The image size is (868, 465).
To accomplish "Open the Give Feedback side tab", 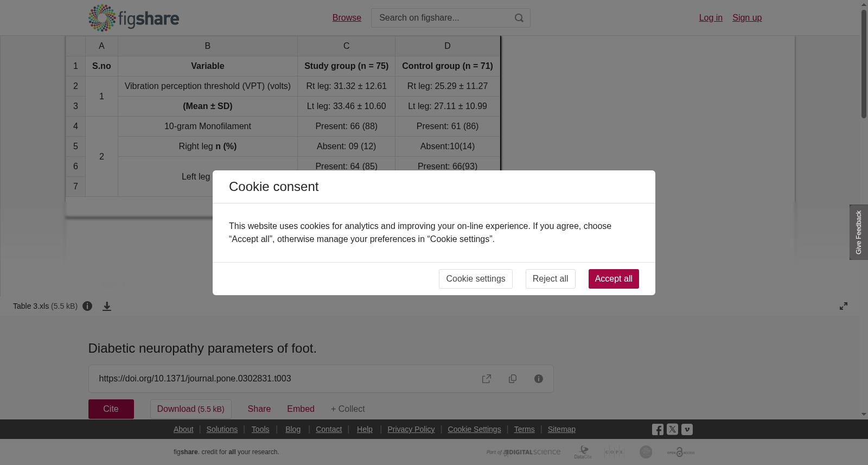I will click(859, 232).
